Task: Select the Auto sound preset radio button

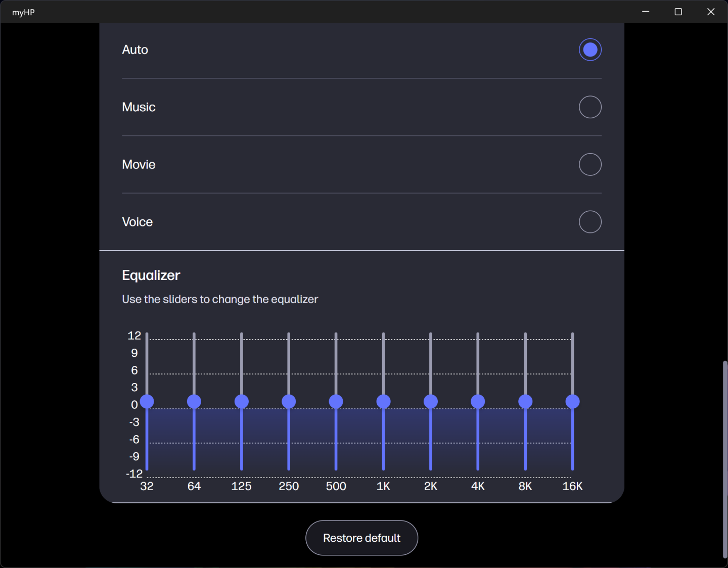Action: (x=590, y=50)
